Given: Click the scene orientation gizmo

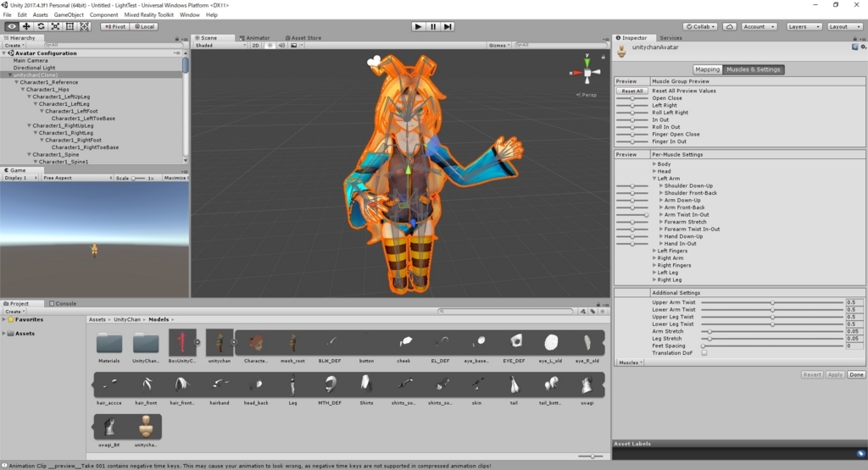Looking at the screenshot, I should pos(587,72).
